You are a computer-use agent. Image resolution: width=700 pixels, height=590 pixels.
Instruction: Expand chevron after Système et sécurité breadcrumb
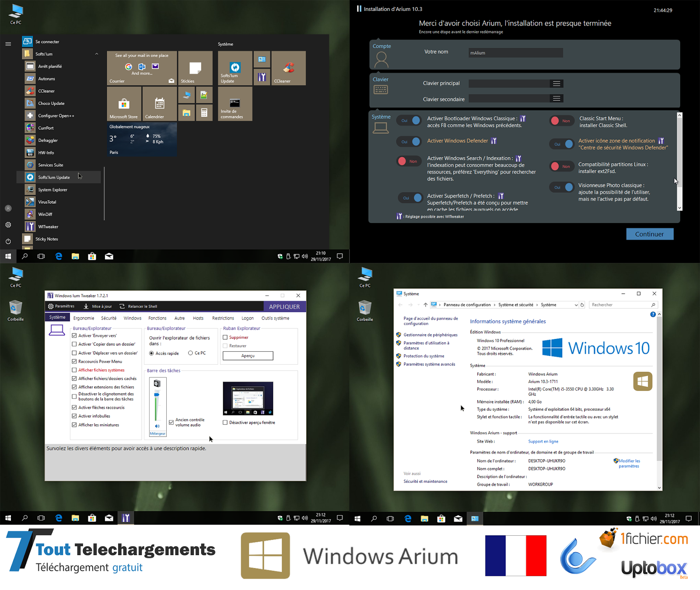tap(537, 305)
